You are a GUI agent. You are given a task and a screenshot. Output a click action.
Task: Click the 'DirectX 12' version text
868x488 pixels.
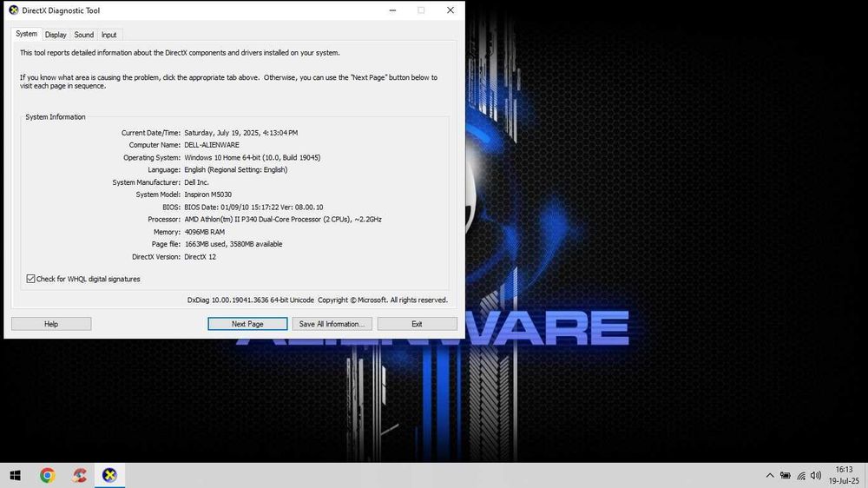(x=200, y=256)
